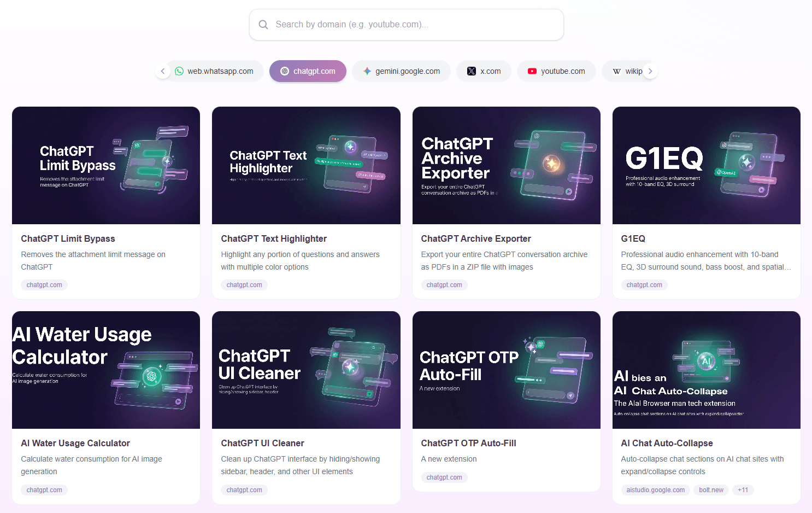This screenshot has height=513, width=812.
Task: Expand the +11 more domains tag
Action: tap(743, 490)
